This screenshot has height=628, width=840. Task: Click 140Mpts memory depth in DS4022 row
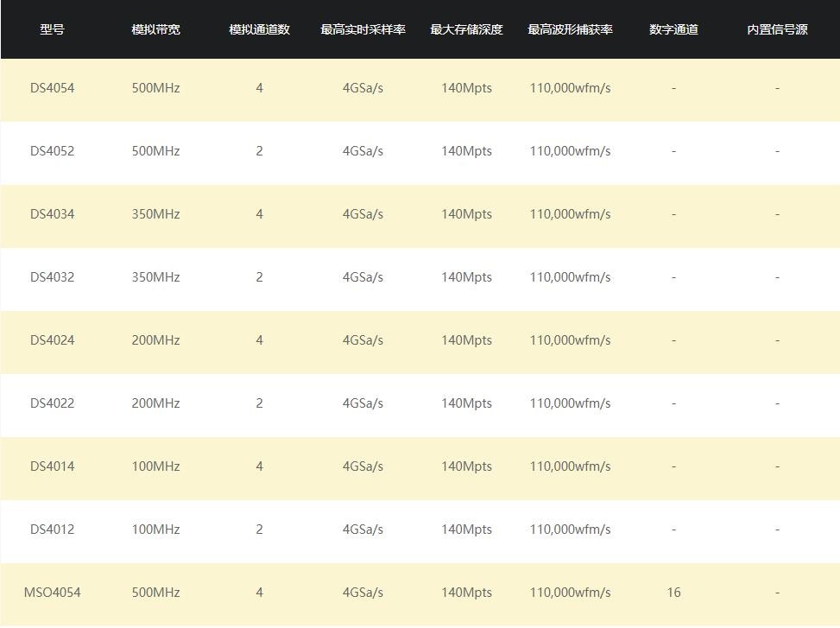466,403
